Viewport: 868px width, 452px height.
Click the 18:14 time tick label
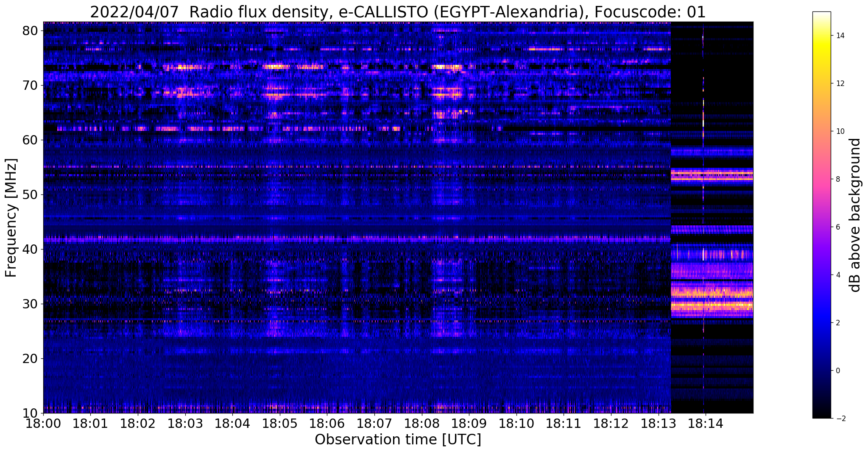(705, 423)
